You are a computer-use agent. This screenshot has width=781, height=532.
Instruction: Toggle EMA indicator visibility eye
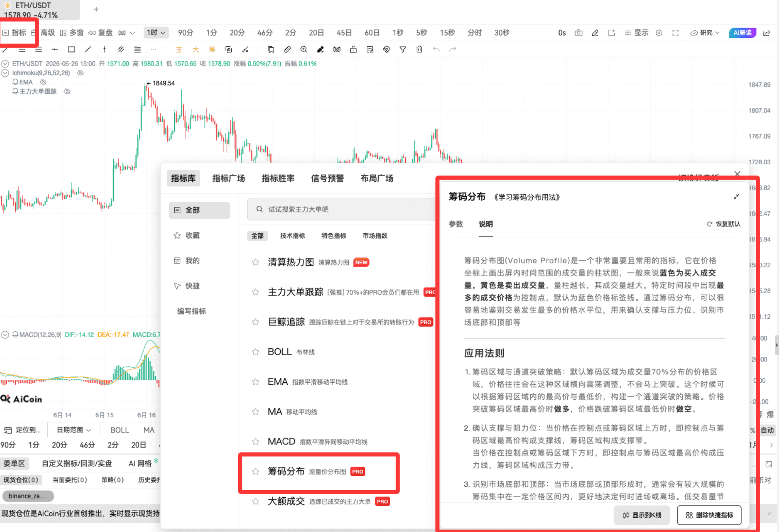coord(43,82)
